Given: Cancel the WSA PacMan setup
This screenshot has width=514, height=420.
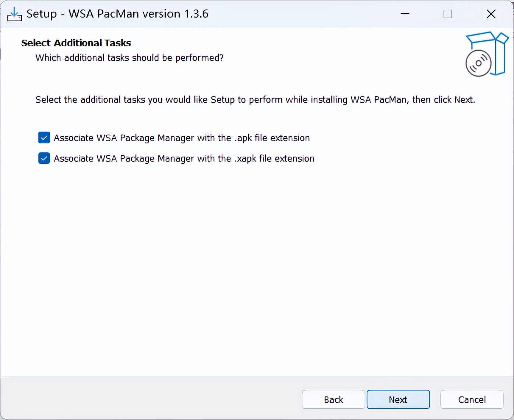Looking at the screenshot, I should [472, 399].
